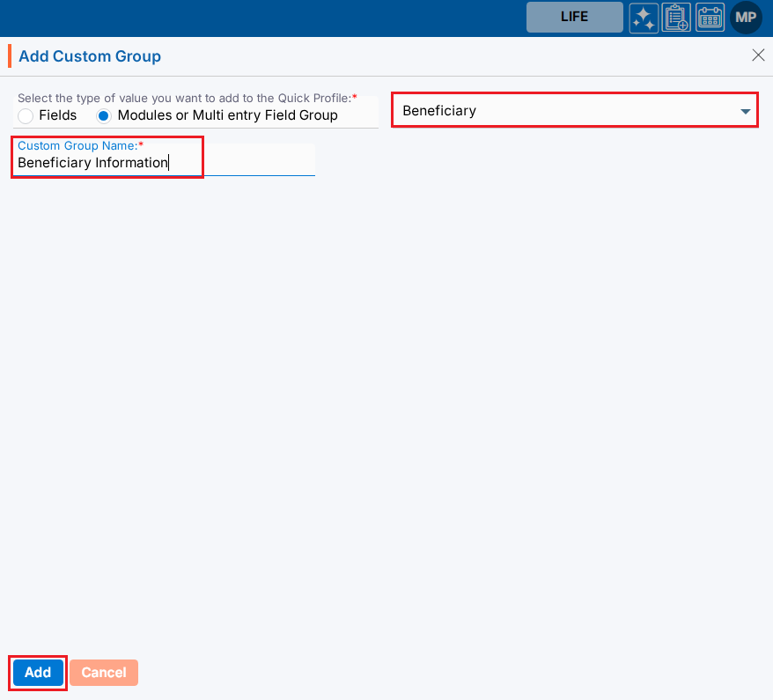Screen dimensions: 773x700
Task: Click the 'Beneficiary Information' text in name field
Action: (92, 163)
